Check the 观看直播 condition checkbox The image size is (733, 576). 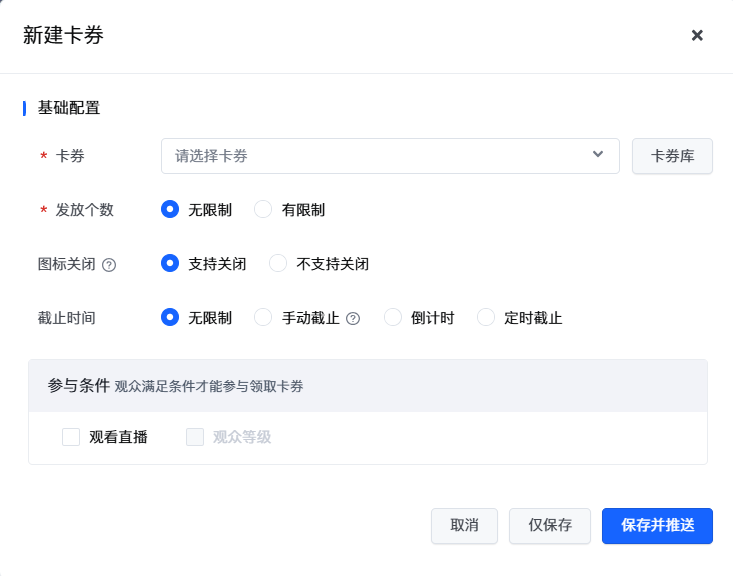(71, 437)
